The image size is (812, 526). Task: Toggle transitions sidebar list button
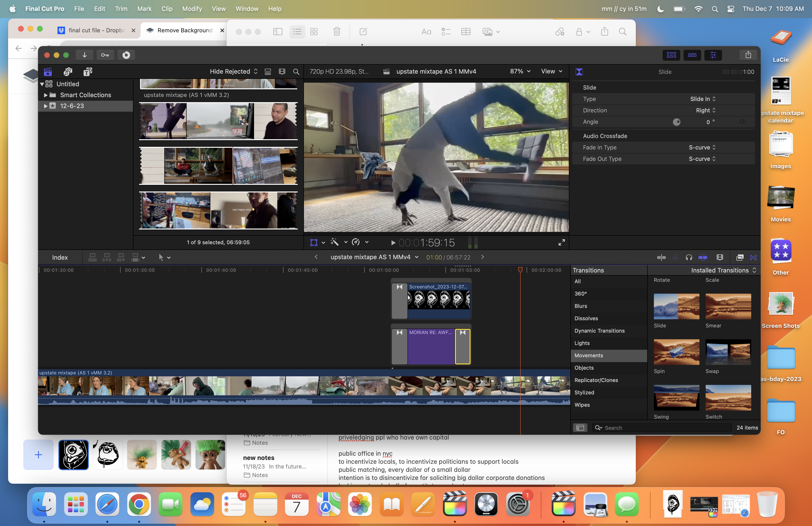click(x=580, y=428)
